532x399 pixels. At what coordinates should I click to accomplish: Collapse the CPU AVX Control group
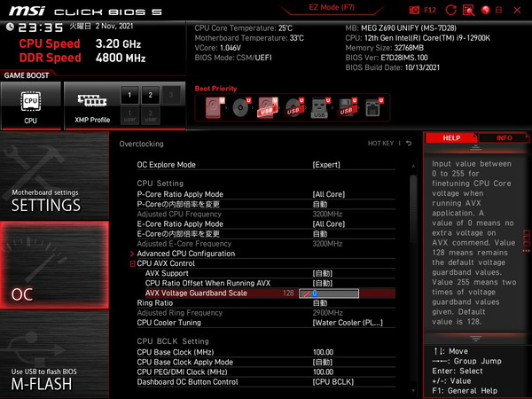(133, 263)
